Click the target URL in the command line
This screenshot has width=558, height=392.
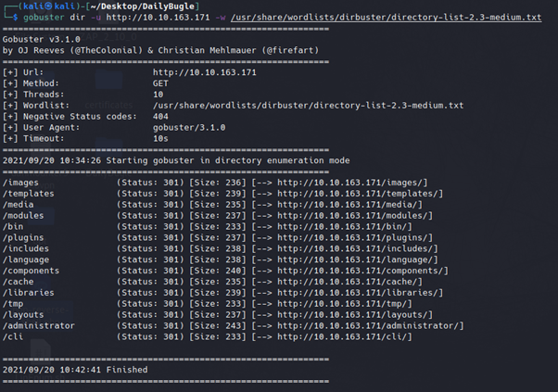tap(158, 17)
